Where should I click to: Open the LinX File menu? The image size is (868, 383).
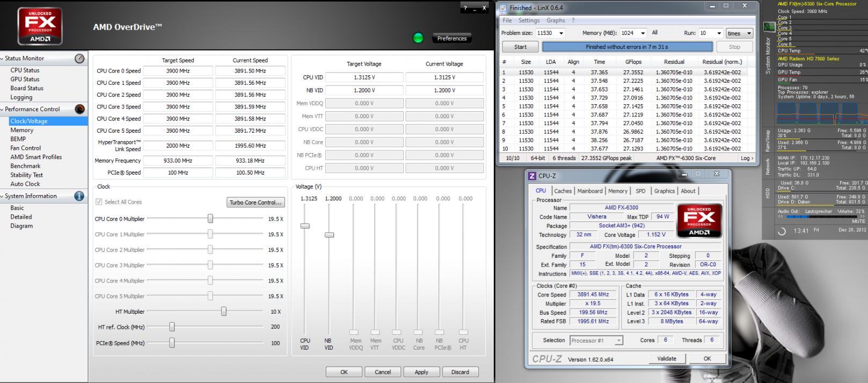tap(507, 20)
